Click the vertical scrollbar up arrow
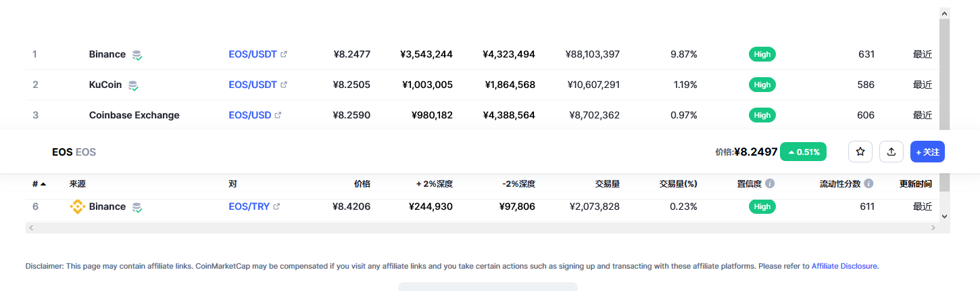This screenshot has width=980, height=291. pyautogui.click(x=944, y=13)
